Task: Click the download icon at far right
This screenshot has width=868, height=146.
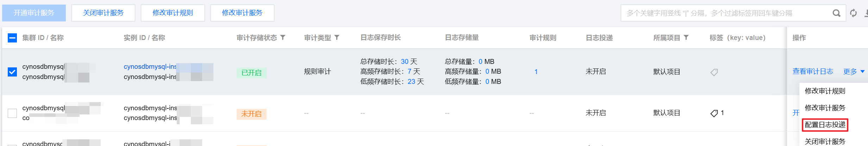Action: (x=866, y=13)
